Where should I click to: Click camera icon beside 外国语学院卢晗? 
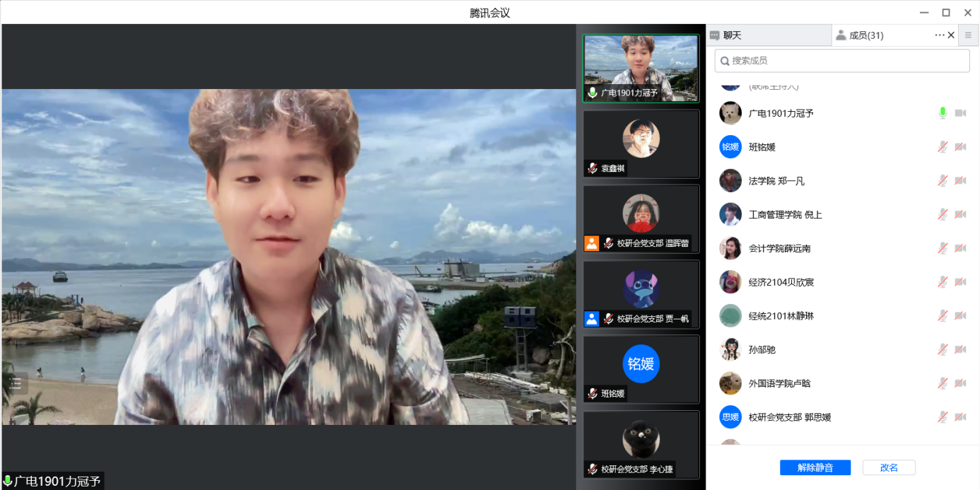coord(960,383)
